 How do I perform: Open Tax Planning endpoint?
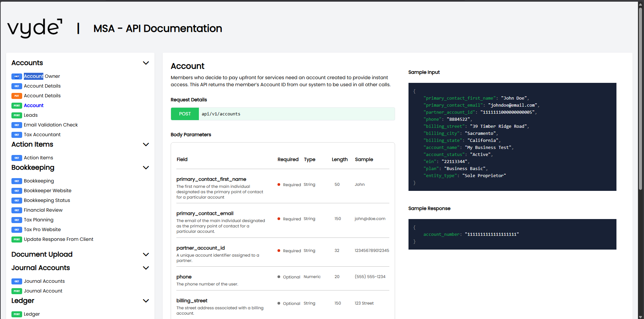coord(39,220)
